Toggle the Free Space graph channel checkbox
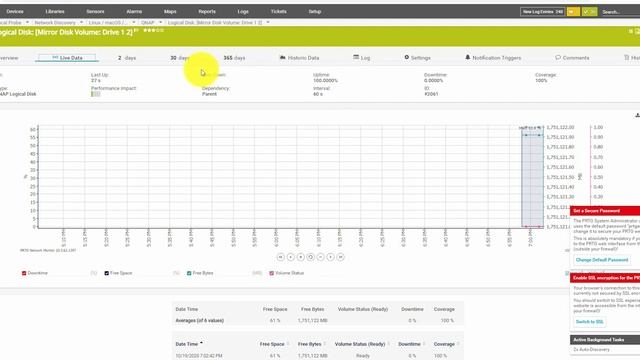This screenshot has width=640, height=360. 107,273
